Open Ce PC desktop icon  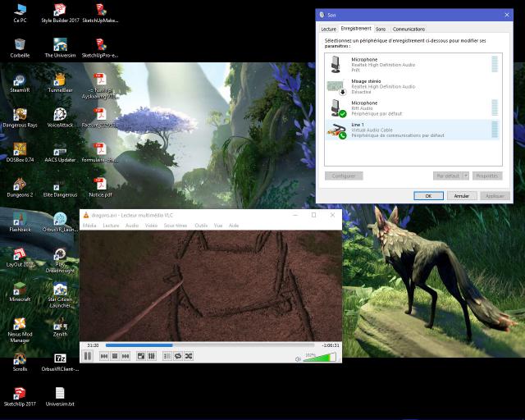pyautogui.click(x=20, y=13)
